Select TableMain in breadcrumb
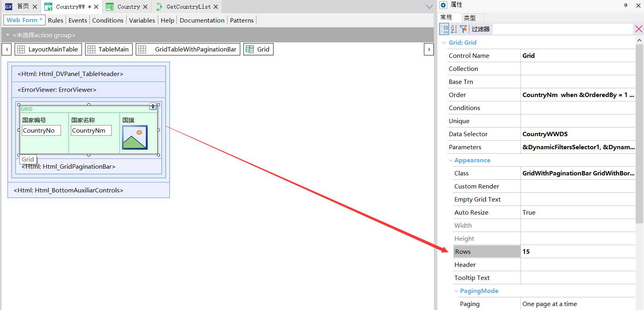Viewport: 644px width, 310px height. point(109,49)
